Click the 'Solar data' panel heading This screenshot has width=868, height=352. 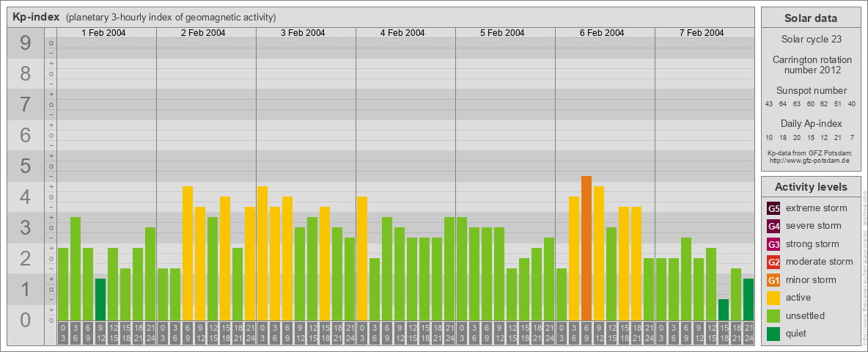pos(811,18)
